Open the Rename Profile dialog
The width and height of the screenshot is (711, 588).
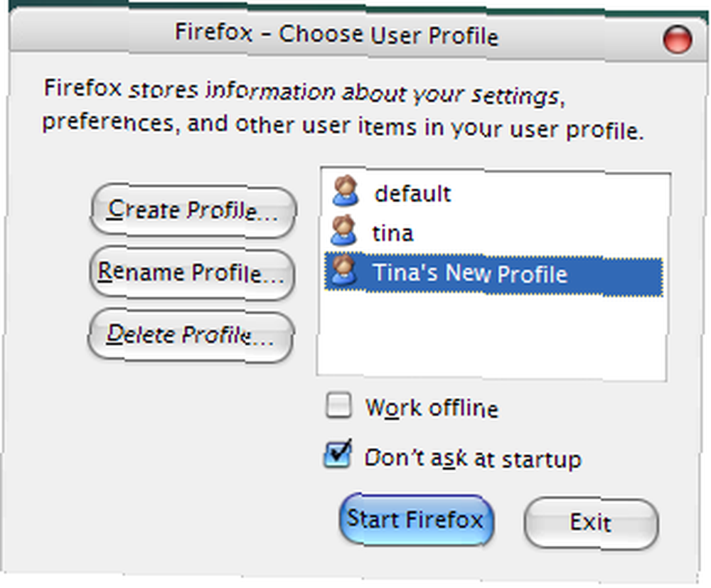pyautogui.click(x=192, y=273)
